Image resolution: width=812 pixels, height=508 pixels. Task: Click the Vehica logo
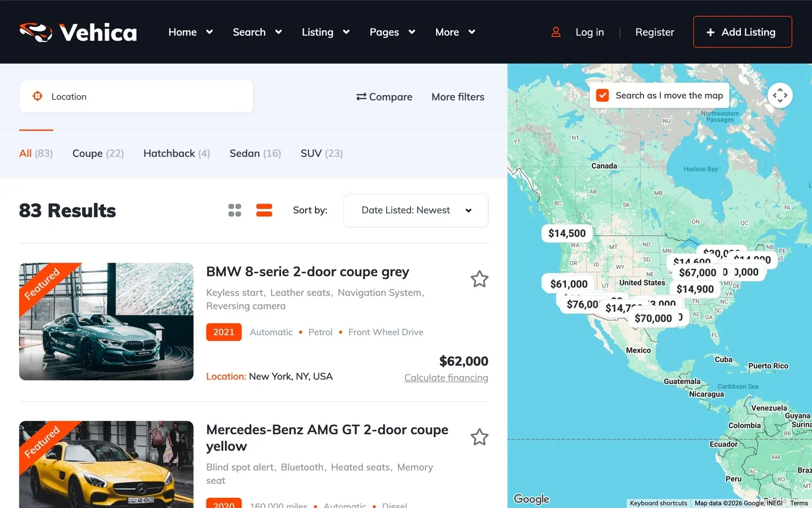pos(78,32)
